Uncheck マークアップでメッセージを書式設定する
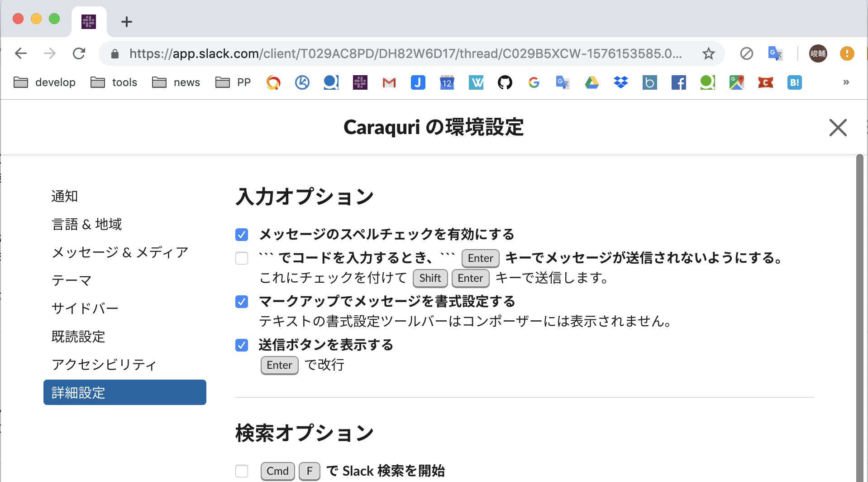868x482 pixels. coord(242,302)
